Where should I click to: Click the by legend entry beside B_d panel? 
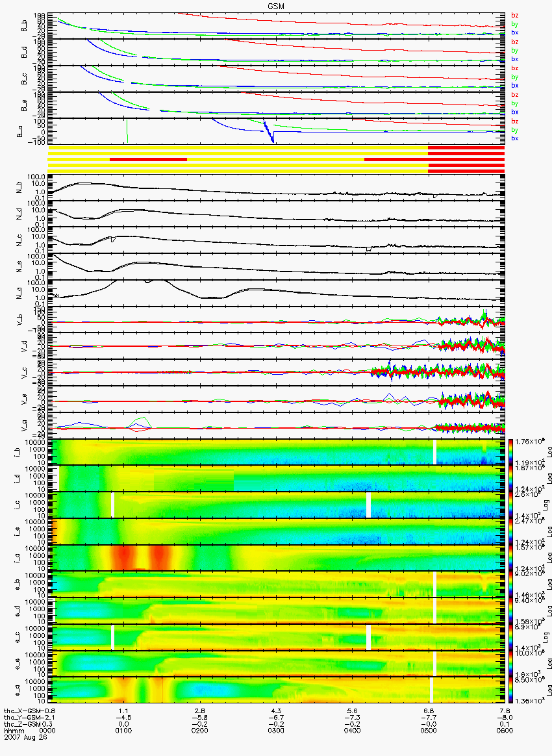point(515,51)
